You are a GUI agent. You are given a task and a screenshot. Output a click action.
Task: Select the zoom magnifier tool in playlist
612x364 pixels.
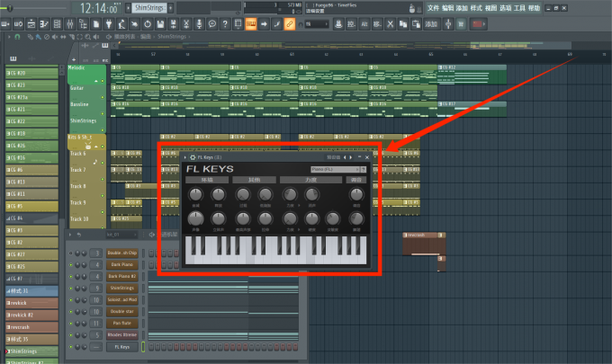click(88, 37)
